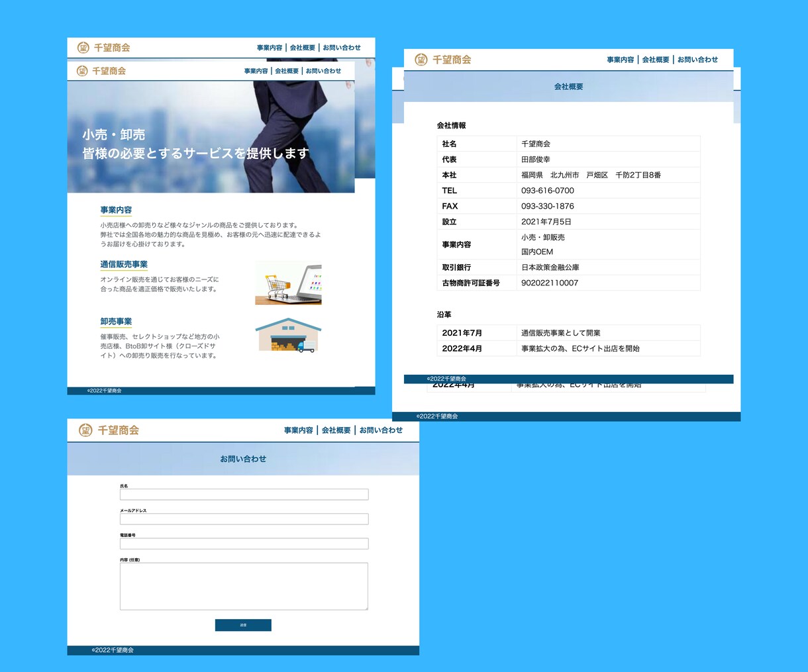The width and height of the screenshot is (808, 672).
Task: Click the 事業内容 section heading on home page
Action: click(116, 210)
